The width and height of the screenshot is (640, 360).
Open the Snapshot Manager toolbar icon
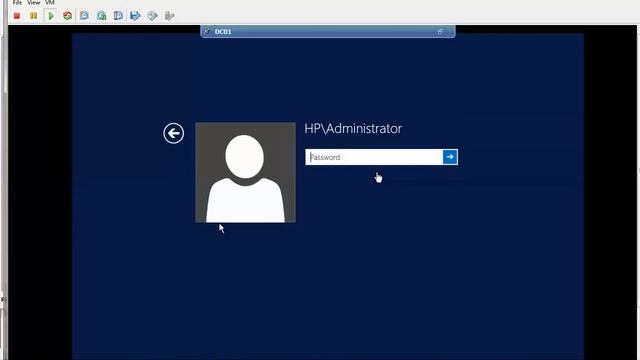point(118,16)
